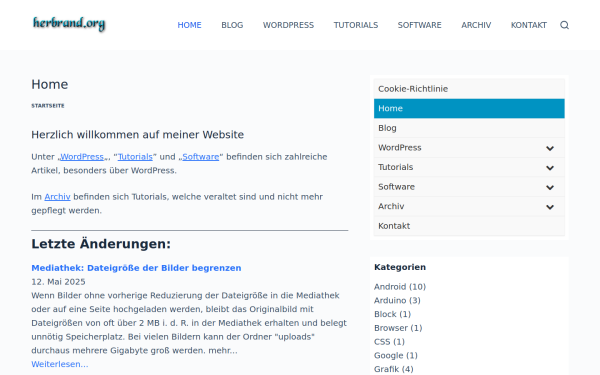Follow the Archiv link in paragraph

point(57,197)
